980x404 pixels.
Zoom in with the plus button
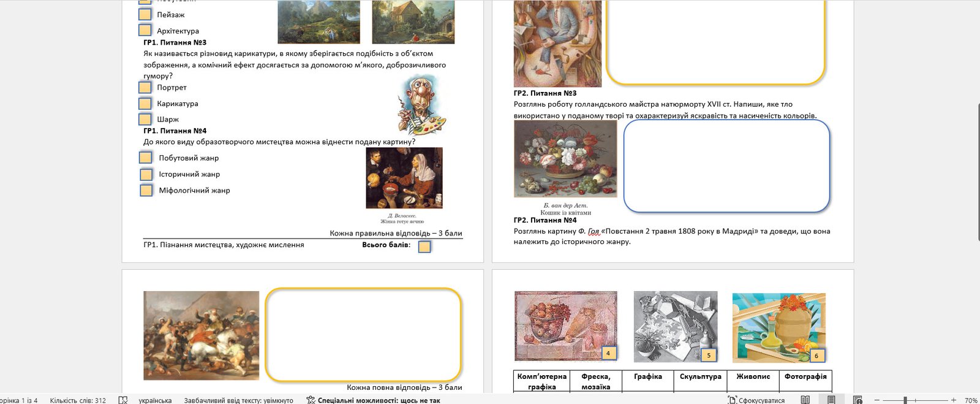click(x=954, y=400)
